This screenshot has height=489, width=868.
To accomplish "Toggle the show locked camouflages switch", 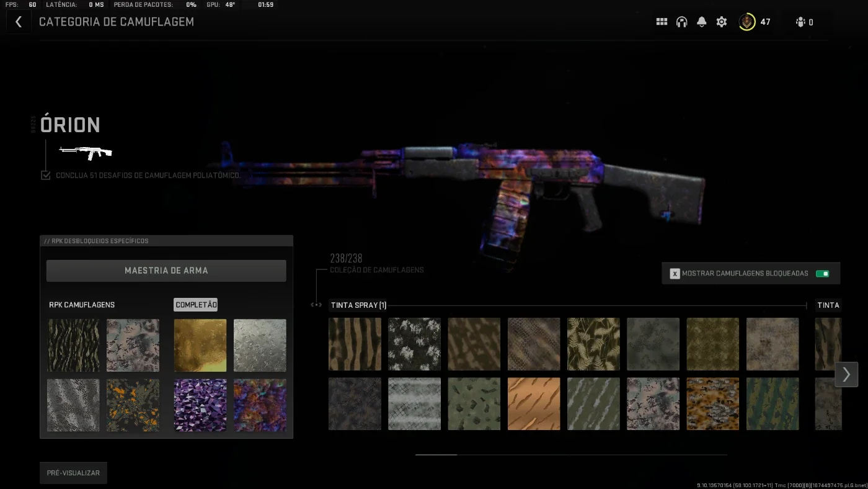I will tap(822, 274).
